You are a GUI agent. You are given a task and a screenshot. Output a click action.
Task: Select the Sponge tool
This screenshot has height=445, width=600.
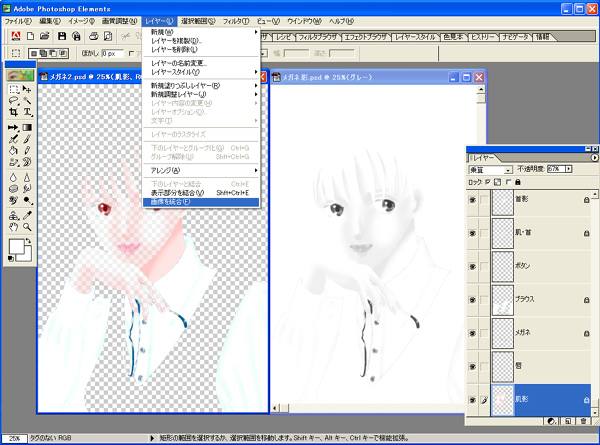pos(14,189)
